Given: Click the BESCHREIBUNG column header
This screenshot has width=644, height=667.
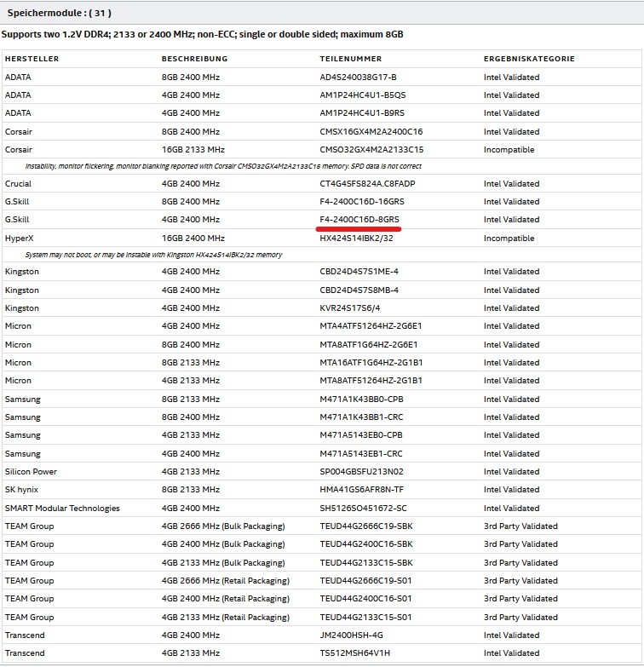Looking at the screenshot, I should point(194,59).
